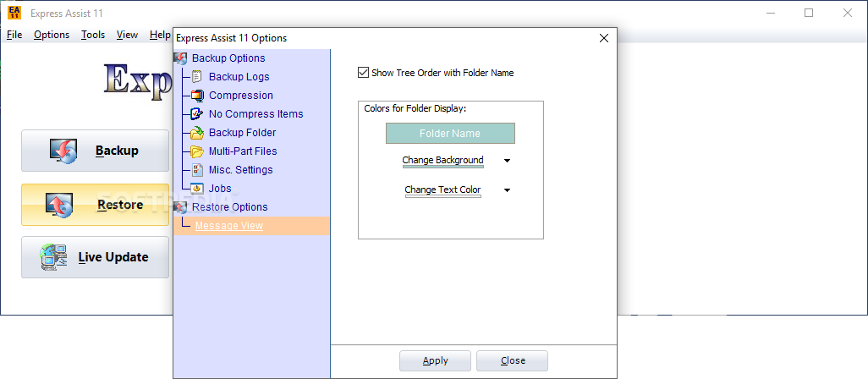Click the Backup Folder icon

pos(197,133)
